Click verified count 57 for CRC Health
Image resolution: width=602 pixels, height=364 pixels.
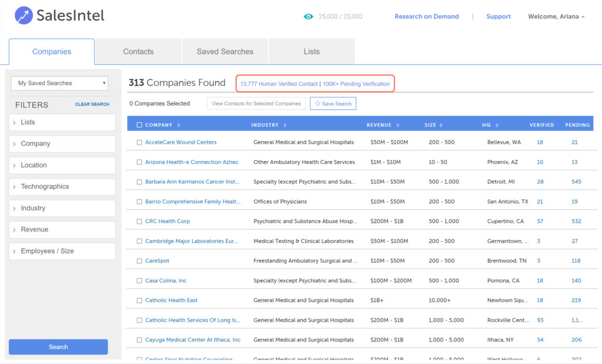(x=540, y=221)
